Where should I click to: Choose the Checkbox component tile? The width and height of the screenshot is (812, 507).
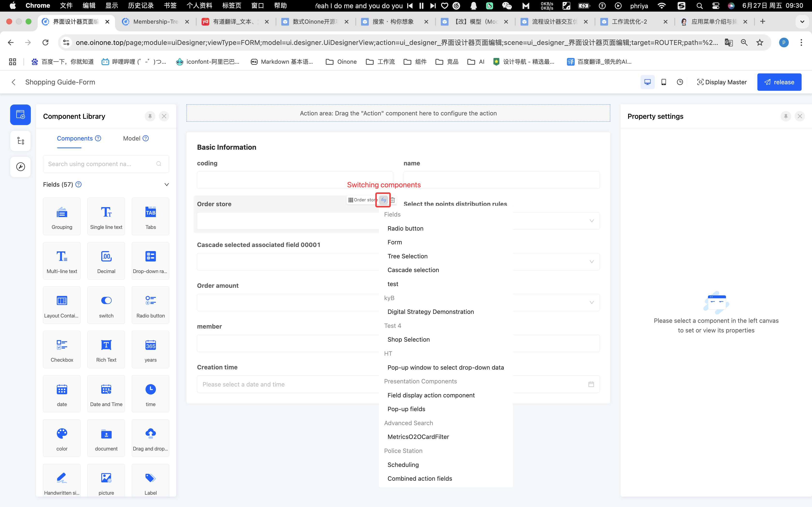62,349
